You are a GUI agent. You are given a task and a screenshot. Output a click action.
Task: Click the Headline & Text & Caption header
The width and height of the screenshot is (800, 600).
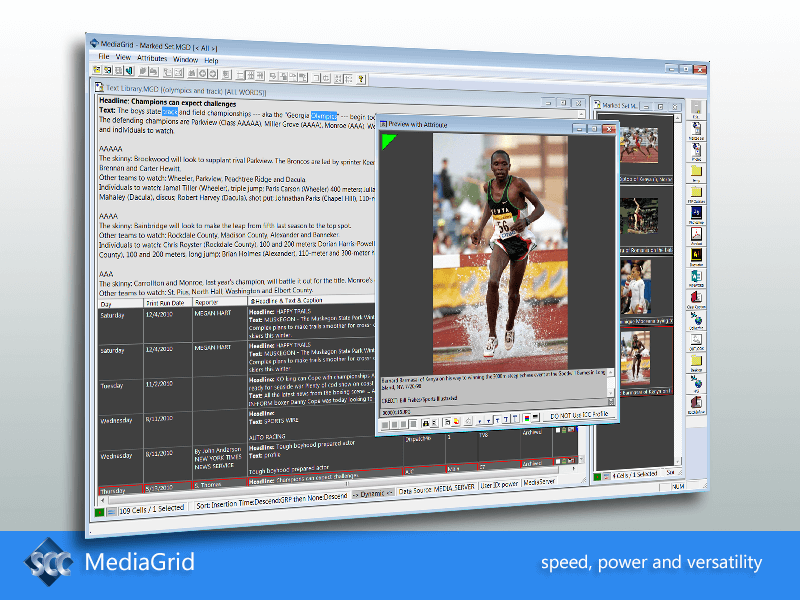tap(311, 301)
